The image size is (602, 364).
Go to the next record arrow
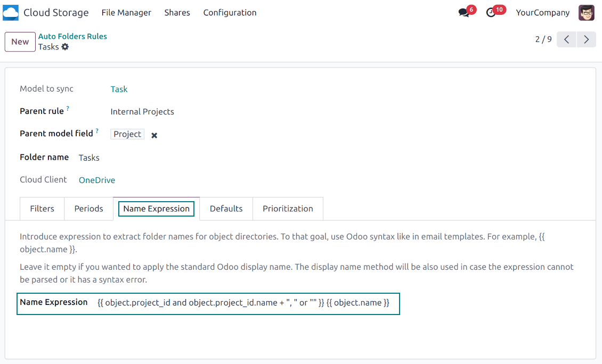[586, 39]
